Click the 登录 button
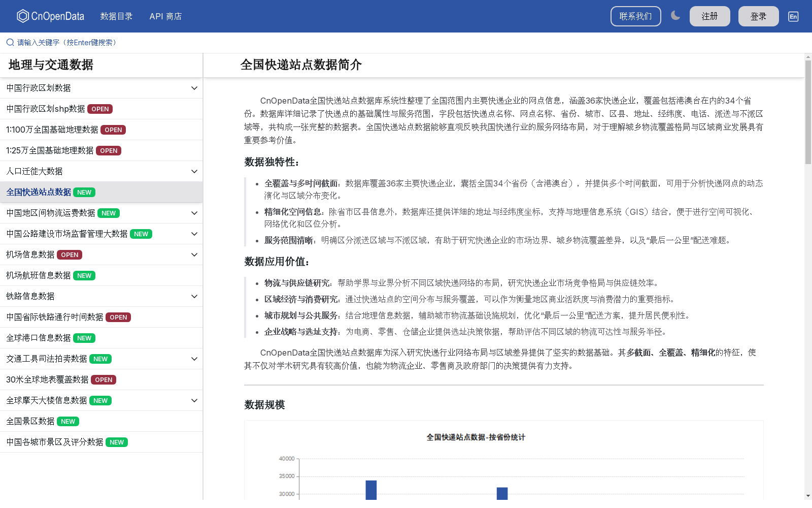This screenshot has width=812, height=508. click(758, 16)
